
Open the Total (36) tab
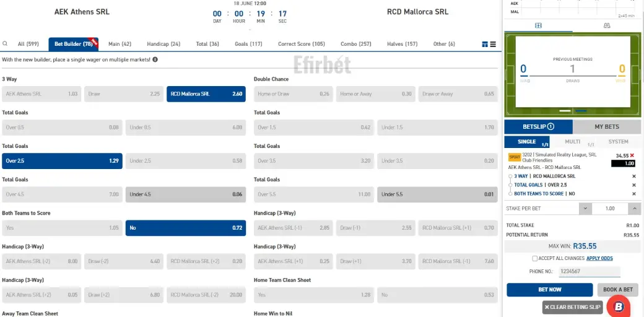tap(207, 44)
